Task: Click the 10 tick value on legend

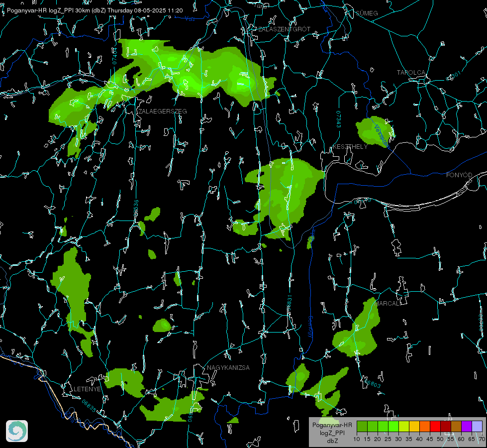Action: 357,439
